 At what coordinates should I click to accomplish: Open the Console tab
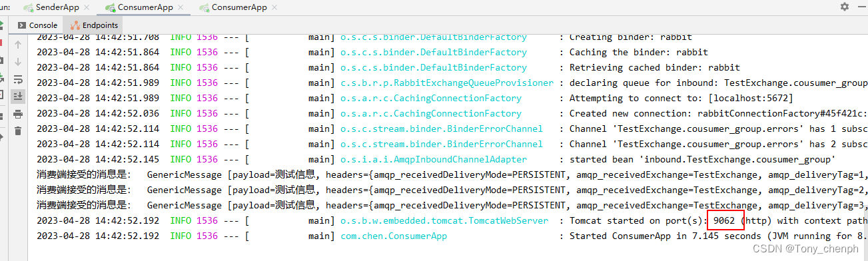39,25
